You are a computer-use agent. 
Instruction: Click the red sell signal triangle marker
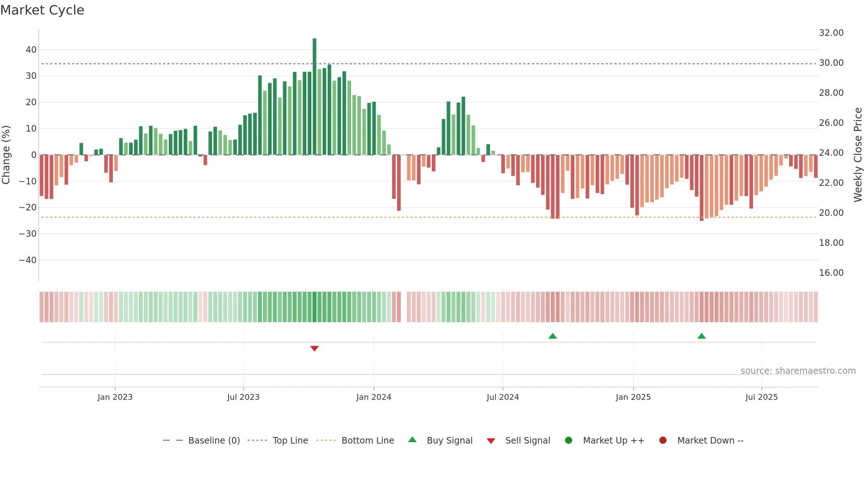click(x=314, y=348)
